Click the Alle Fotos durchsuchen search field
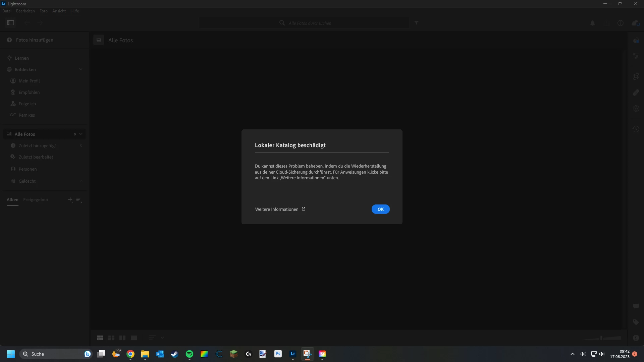This screenshot has height=362, width=644. [x=310, y=23]
